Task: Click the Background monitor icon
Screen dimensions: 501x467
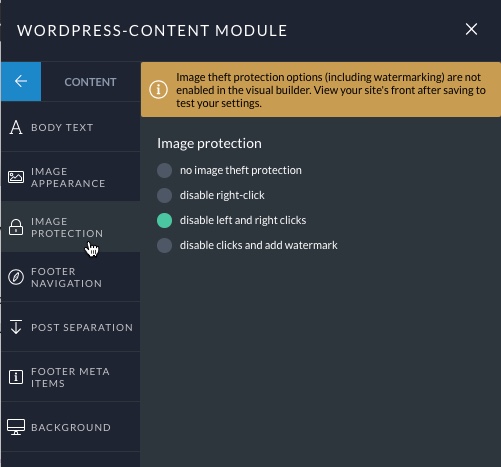Action: [x=16, y=427]
